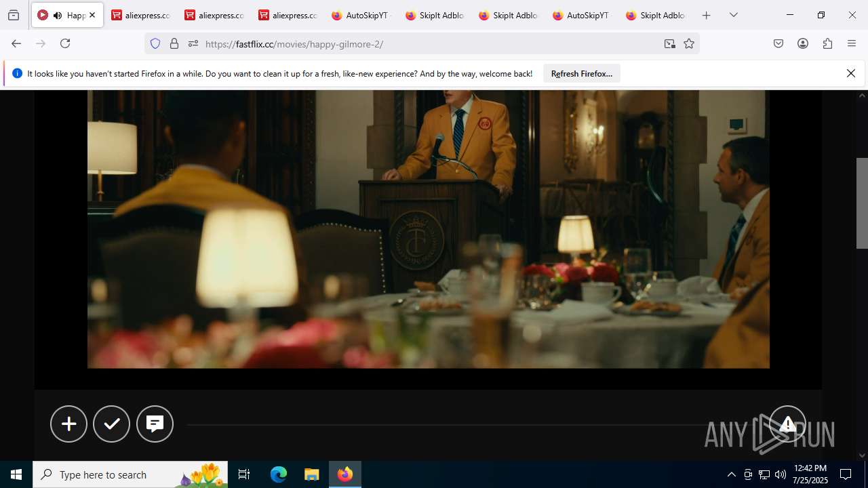
Task: Click the page vertical scrollbar thumb
Action: [x=862, y=203]
